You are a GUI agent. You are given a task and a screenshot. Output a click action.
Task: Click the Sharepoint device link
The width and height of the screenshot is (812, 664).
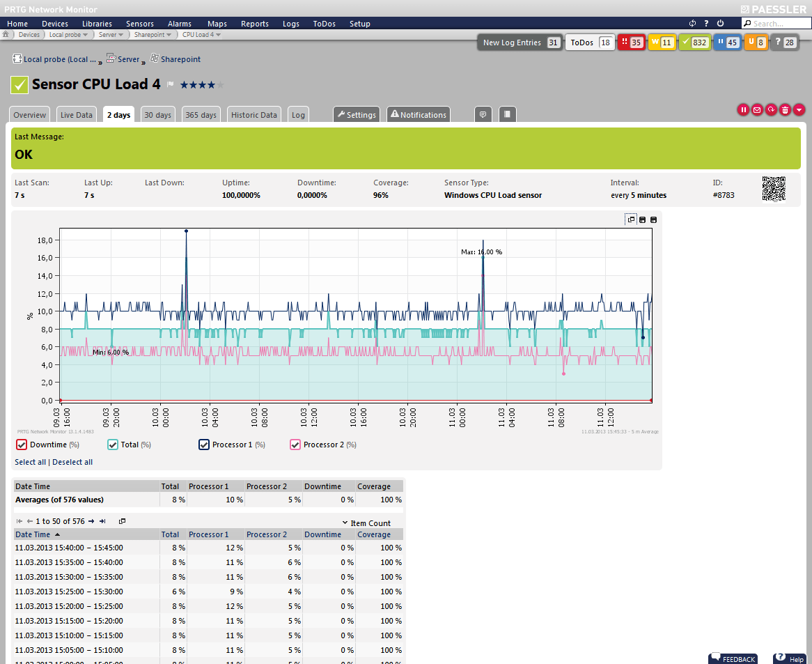pyautogui.click(x=180, y=59)
